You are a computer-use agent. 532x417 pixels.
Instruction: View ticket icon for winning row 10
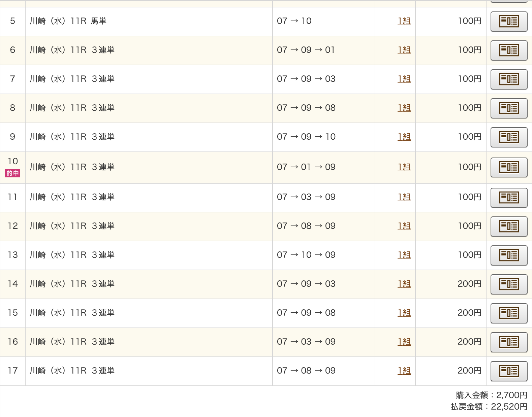coord(509,167)
